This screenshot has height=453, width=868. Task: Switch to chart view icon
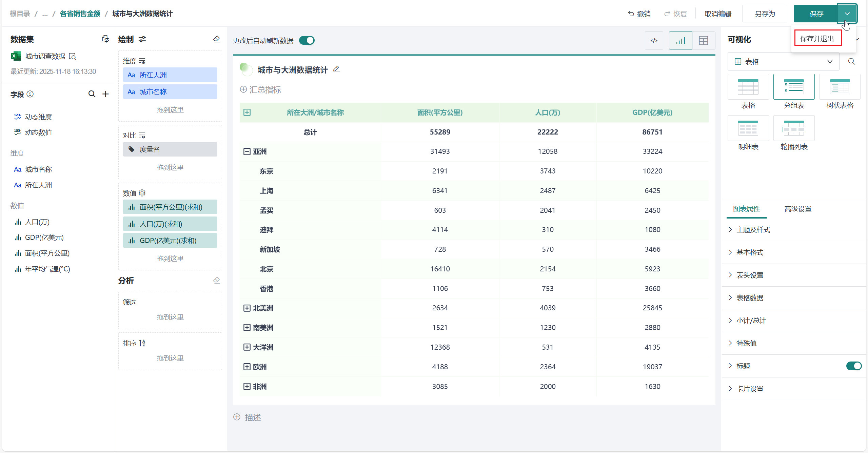(x=680, y=41)
